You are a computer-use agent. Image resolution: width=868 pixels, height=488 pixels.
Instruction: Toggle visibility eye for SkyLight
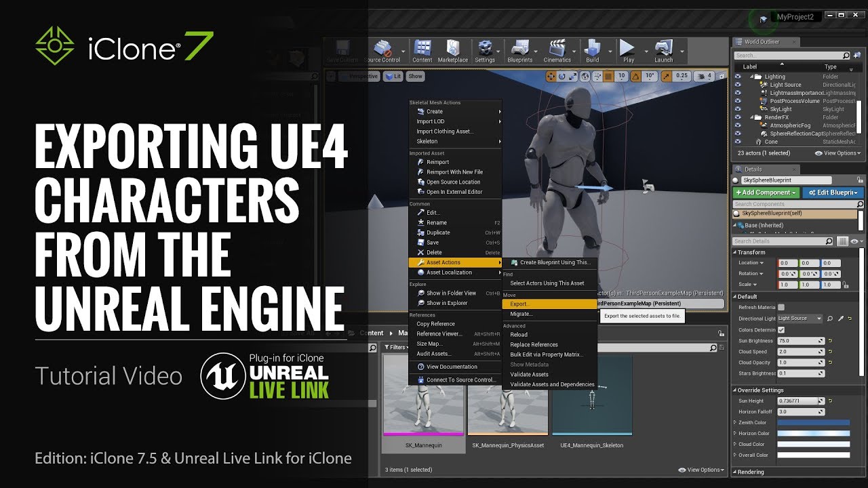[x=738, y=109]
